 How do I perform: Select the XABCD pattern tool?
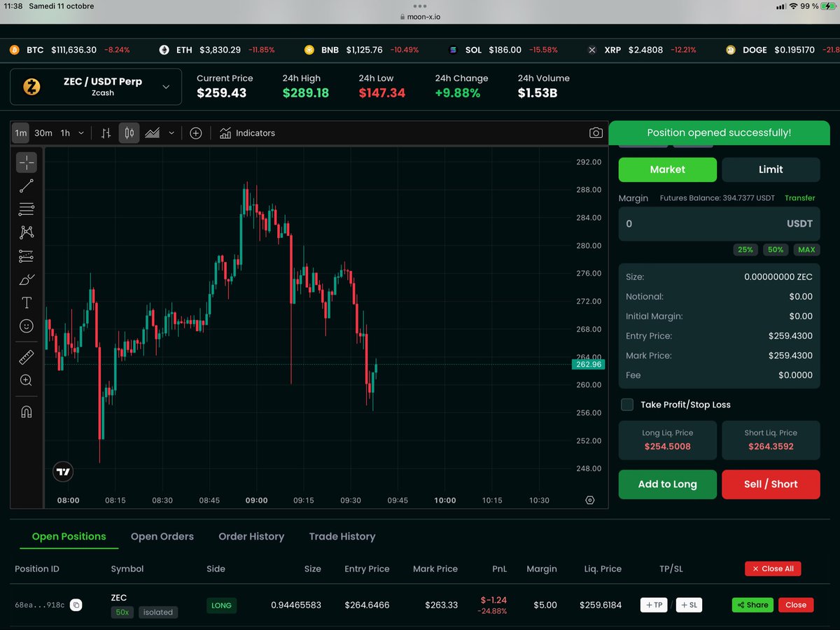[27, 232]
